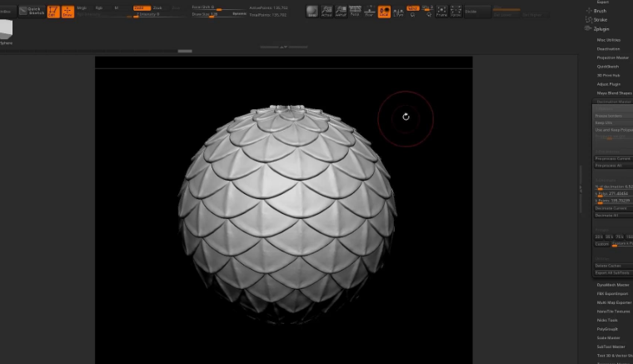Click the Divide button
This screenshot has width=633, height=364.
(x=477, y=12)
